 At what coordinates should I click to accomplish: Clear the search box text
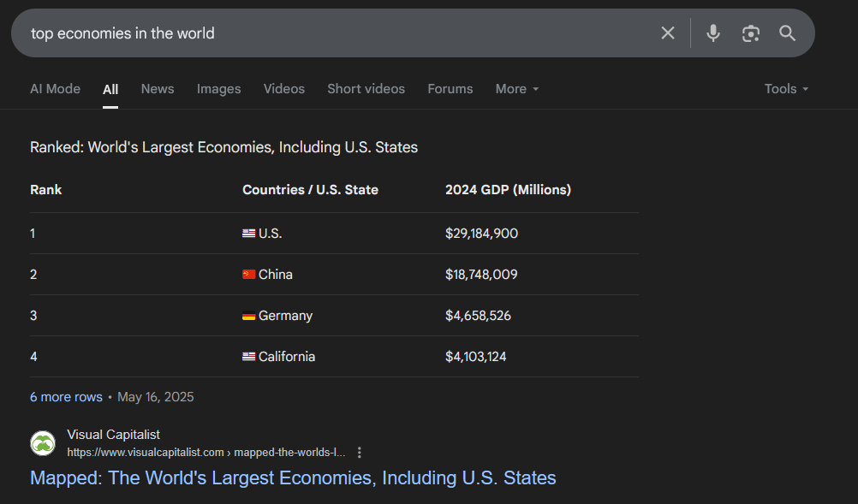[668, 33]
